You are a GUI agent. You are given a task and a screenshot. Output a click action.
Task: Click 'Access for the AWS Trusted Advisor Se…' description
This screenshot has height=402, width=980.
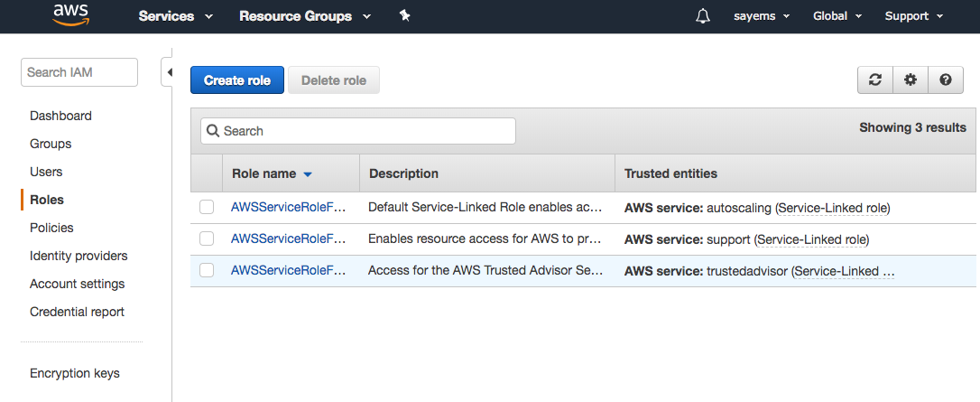pos(485,271)
